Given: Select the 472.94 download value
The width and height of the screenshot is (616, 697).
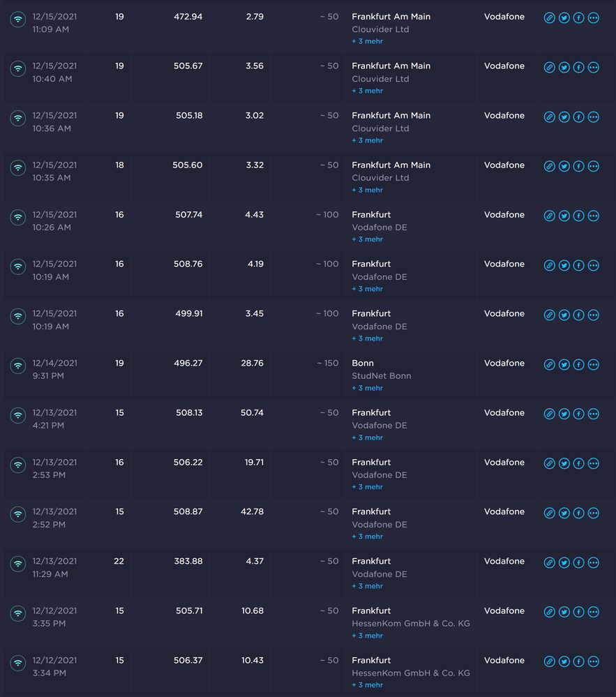Looking at the screenshot, I should click(188, 17).
